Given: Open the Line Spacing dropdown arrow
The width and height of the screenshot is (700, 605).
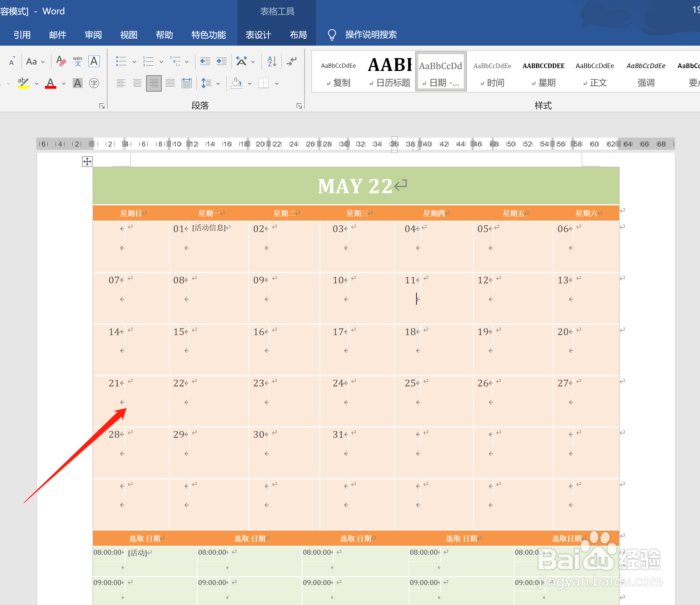Looking at the screenshot, I should tap(218, 84).
